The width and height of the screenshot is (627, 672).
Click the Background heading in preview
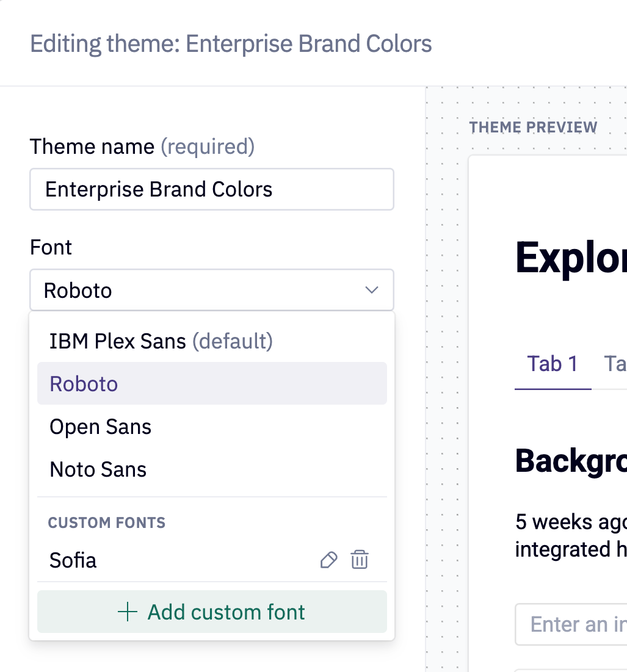[570, 461]
